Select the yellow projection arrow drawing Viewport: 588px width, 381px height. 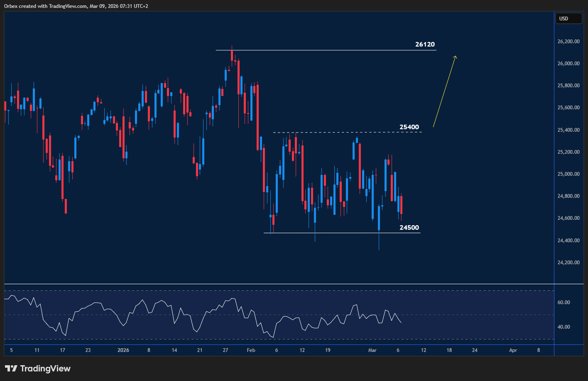coord(444,91)
